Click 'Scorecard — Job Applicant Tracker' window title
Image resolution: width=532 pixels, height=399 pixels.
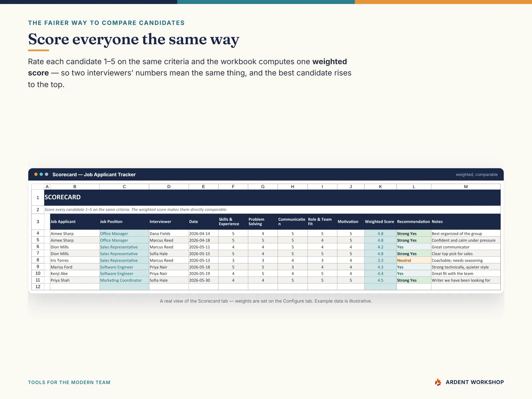[x=94, y=175]
